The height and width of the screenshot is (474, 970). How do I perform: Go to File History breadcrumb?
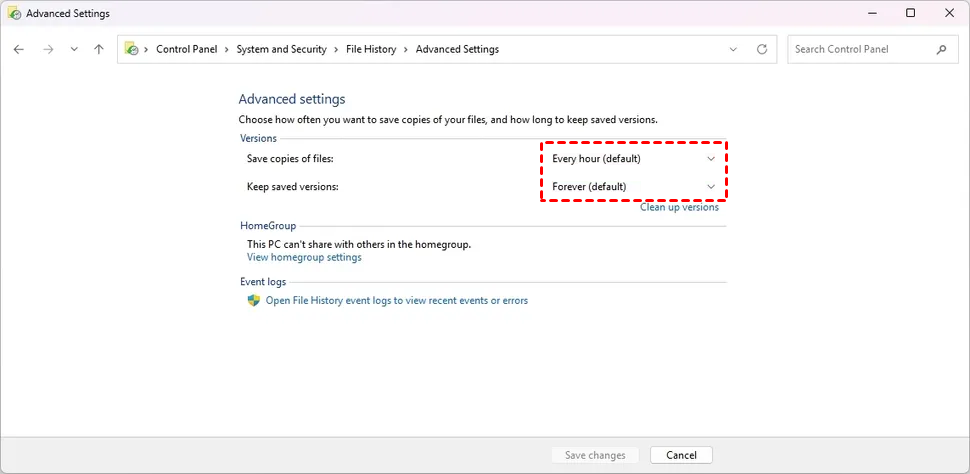click(x=371, y=49)
